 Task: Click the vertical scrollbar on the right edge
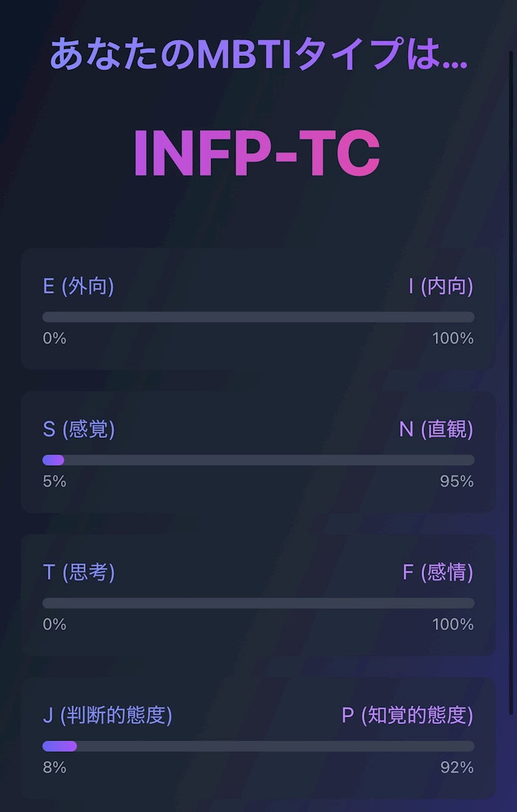[x=511, y=381]
